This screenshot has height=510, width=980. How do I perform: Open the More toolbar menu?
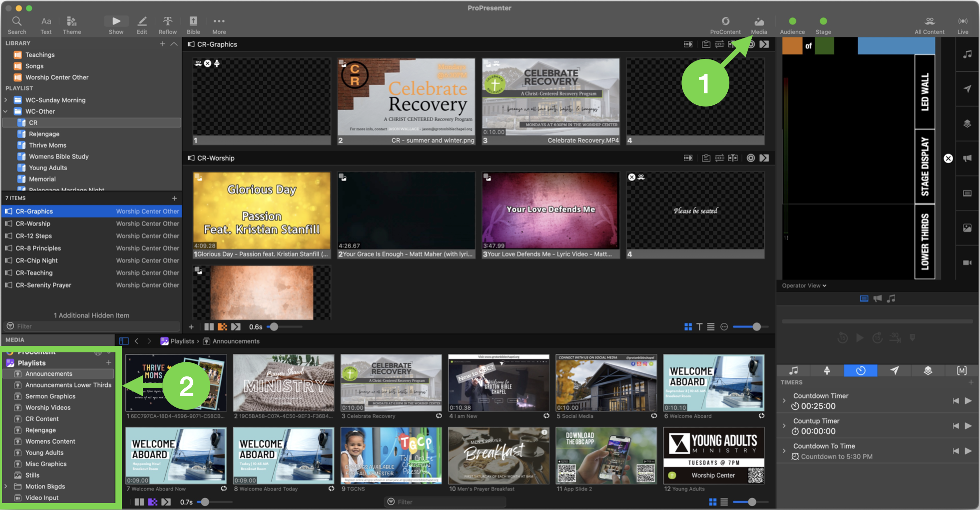click(x=219, y=25)
